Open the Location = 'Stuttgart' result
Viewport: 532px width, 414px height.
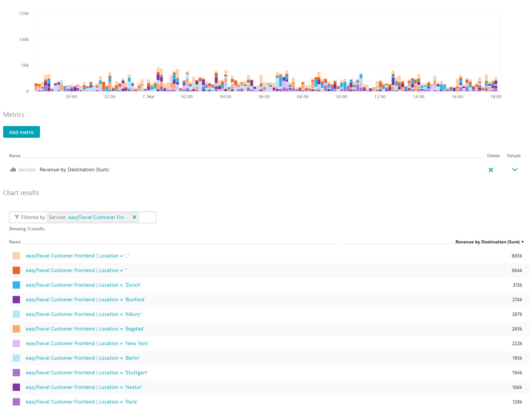click(x=87, y=373)
